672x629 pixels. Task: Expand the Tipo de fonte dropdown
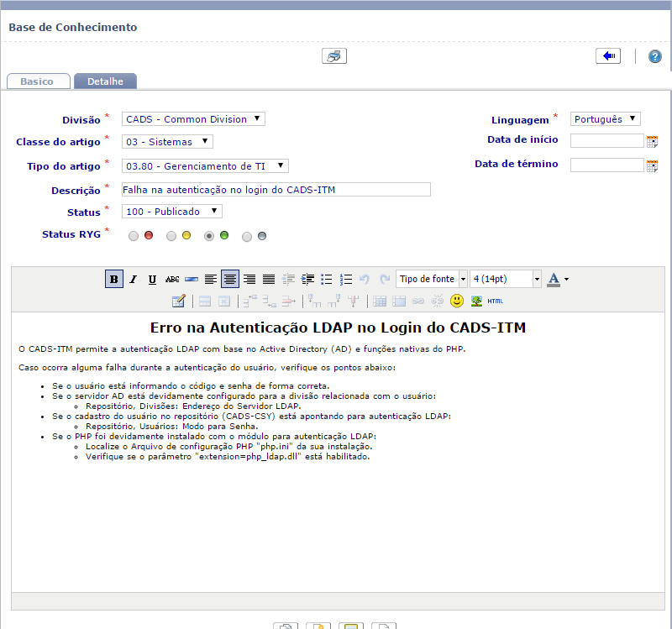point(432,279)
